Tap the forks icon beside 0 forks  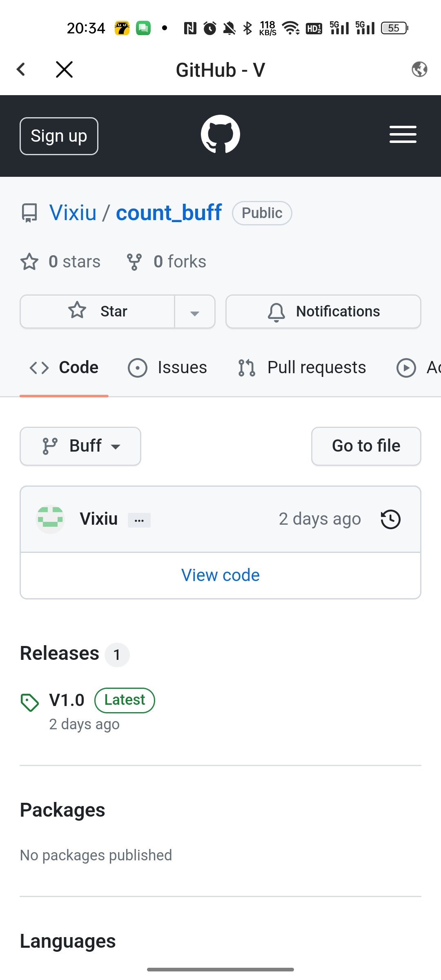(x=134, y=262)
